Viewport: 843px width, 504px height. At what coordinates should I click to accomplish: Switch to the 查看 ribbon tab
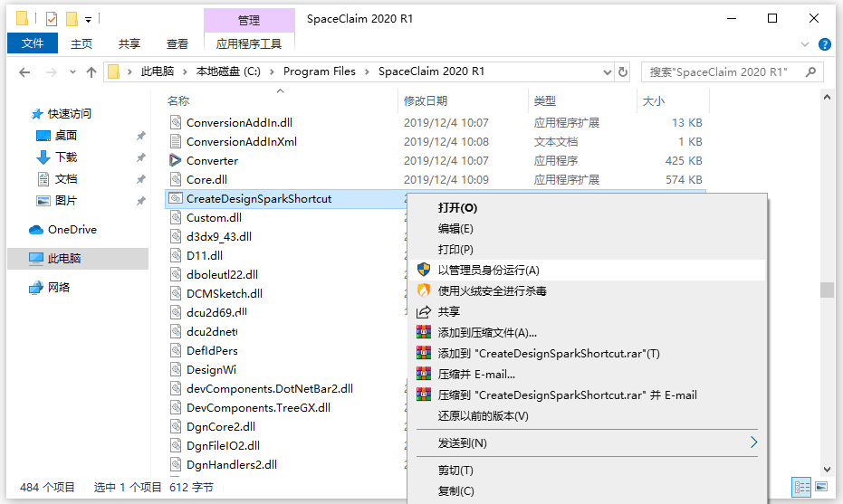177,44
